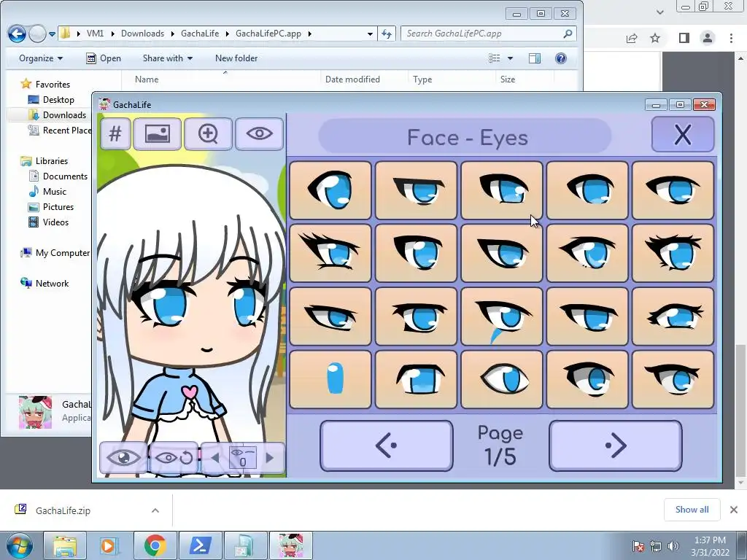Click Show all downloads
747x560 pixels.
(x=692, y=510)
